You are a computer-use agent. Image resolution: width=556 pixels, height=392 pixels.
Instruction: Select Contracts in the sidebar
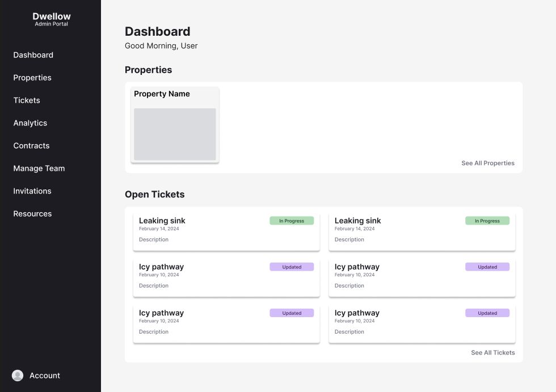[31, 146]
